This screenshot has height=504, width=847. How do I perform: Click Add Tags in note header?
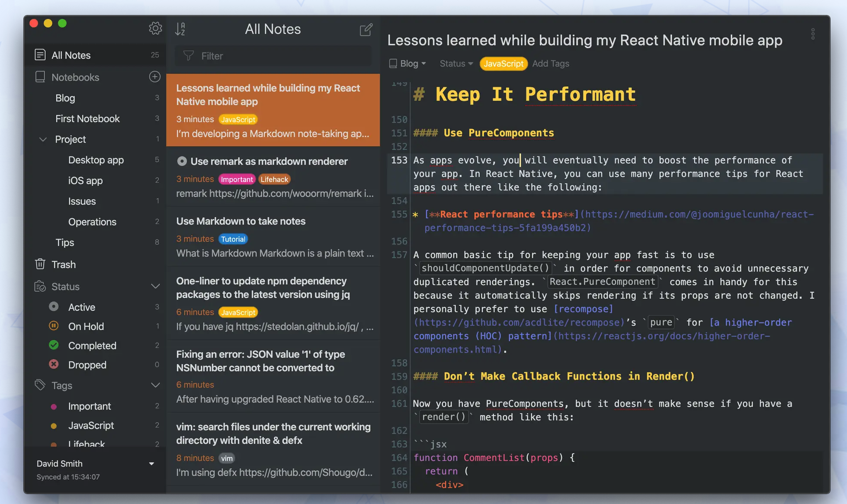tap(550, 64)
